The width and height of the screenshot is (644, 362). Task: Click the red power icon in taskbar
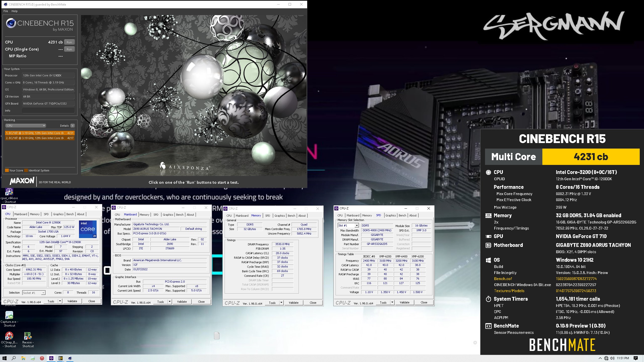[x=42, y=358]
